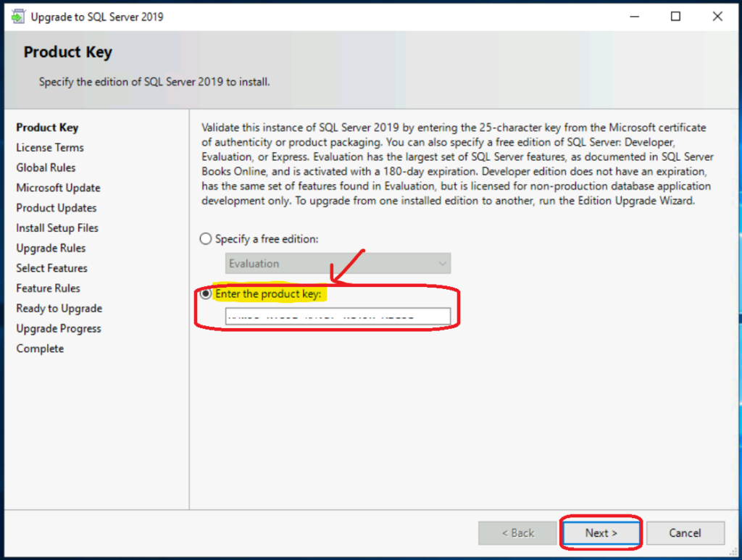This screenshot has height=560, width=742.
Task: Close the Upgrade to SQL Server 2019 window
Action: coord(717,17)
